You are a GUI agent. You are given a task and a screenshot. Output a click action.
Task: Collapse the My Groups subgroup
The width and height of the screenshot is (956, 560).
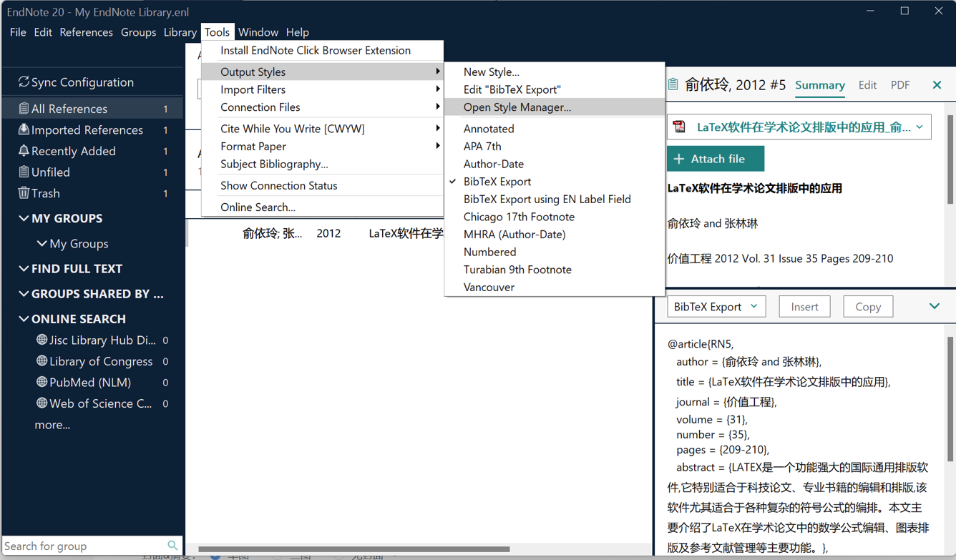pyautogui.click(x=42, y=243)
